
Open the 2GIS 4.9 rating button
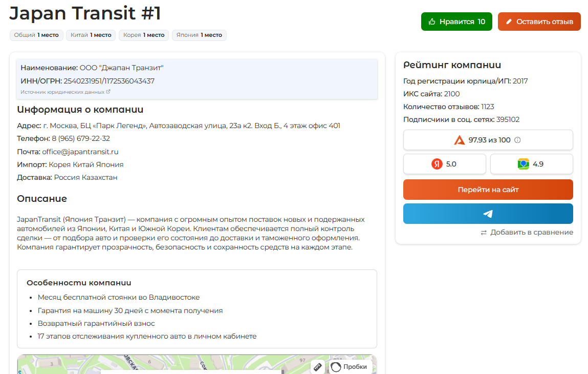(531, 164)
